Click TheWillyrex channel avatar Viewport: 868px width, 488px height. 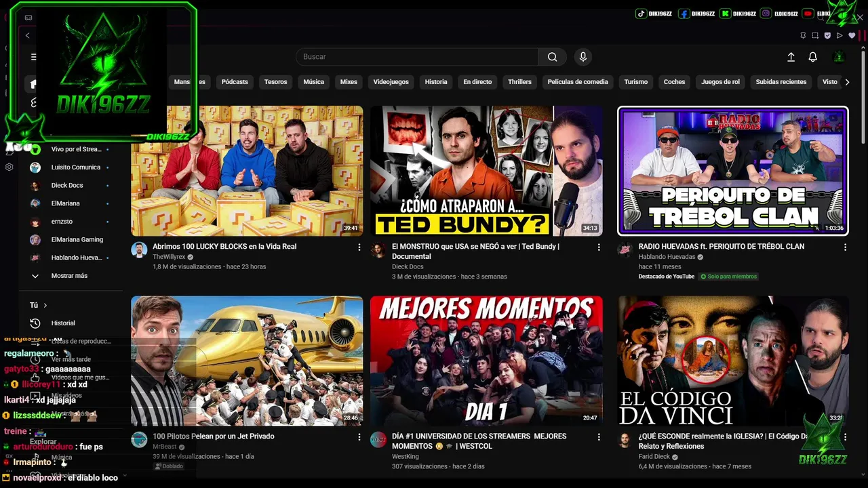click(139, 250)
